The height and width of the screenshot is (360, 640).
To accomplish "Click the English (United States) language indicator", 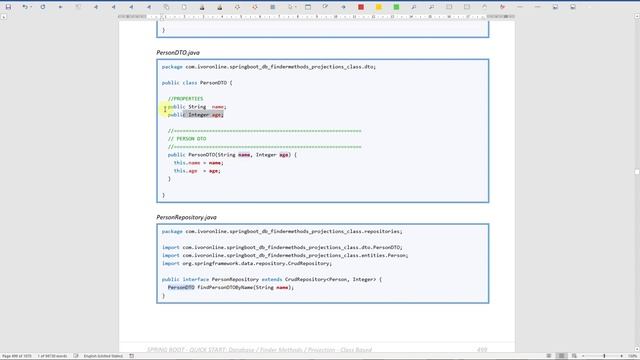I will coord(103,356).
